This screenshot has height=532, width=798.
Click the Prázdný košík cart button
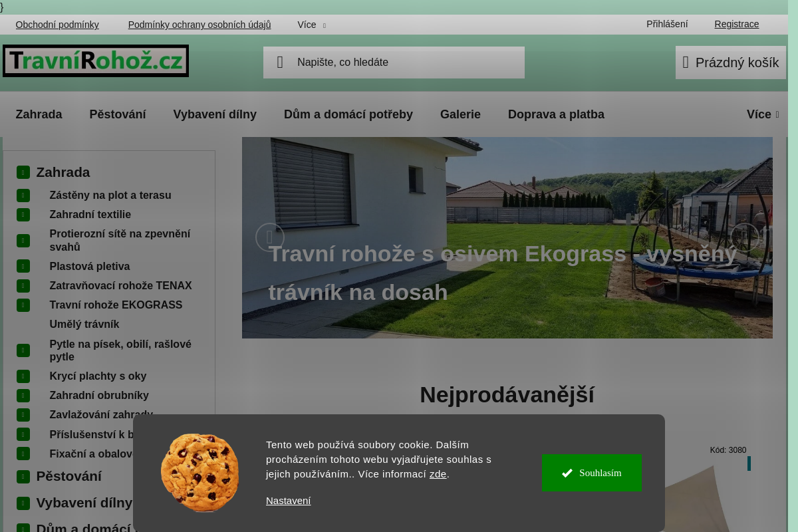coord(731,63)
